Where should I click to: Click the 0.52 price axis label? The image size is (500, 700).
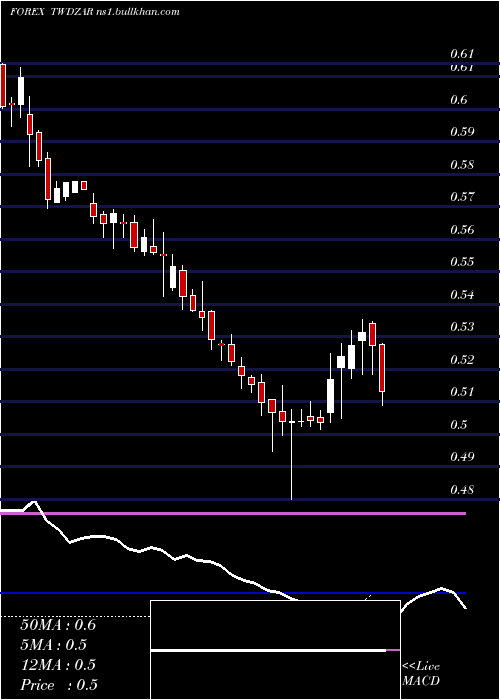coord(462,359)
